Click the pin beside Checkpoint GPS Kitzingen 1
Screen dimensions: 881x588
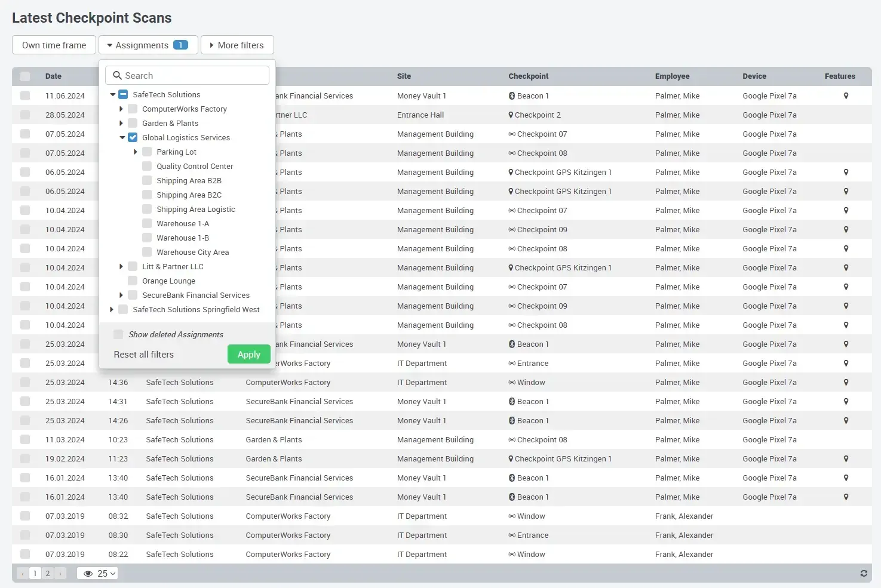[511, 172]
